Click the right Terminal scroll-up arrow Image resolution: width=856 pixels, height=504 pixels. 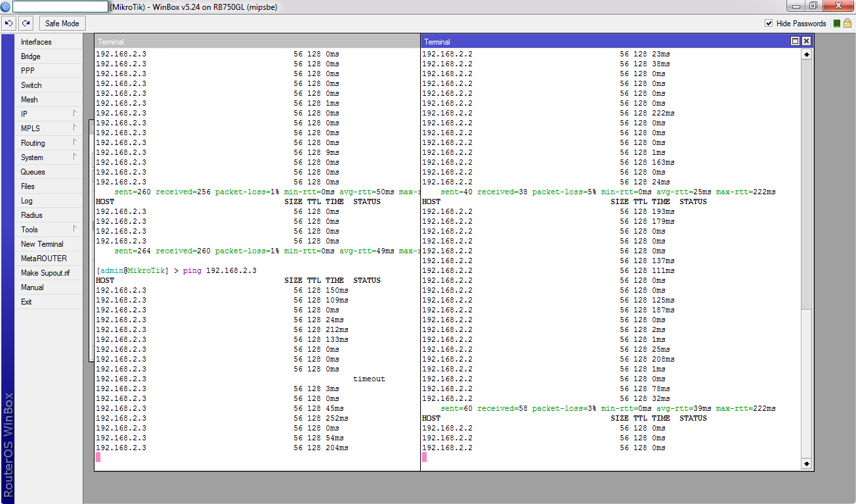(807, 54)
